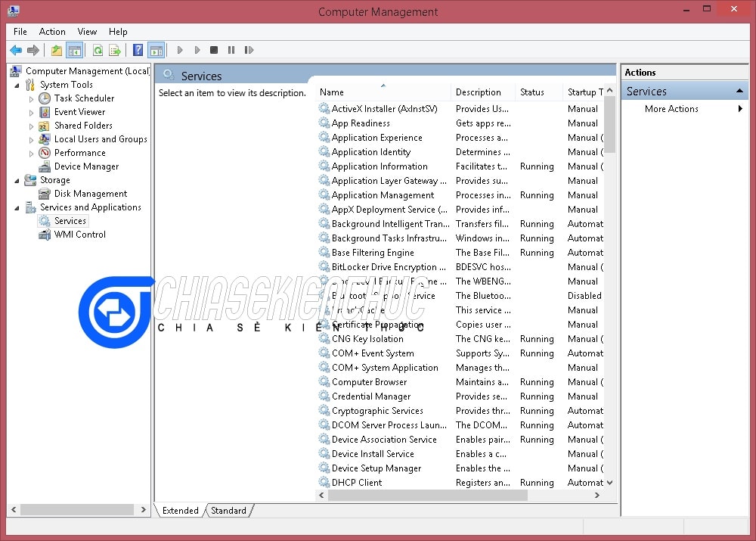The height and width of the screenshot is (541, 756).
Task: Sort by Startup Type column header
Action: coord(584,92)
